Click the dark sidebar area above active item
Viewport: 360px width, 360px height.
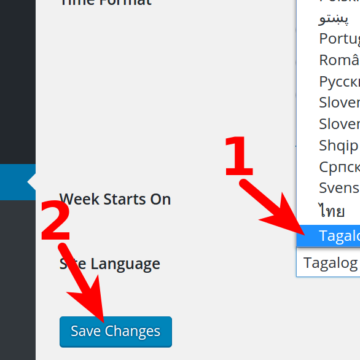[x=18, y=82]
